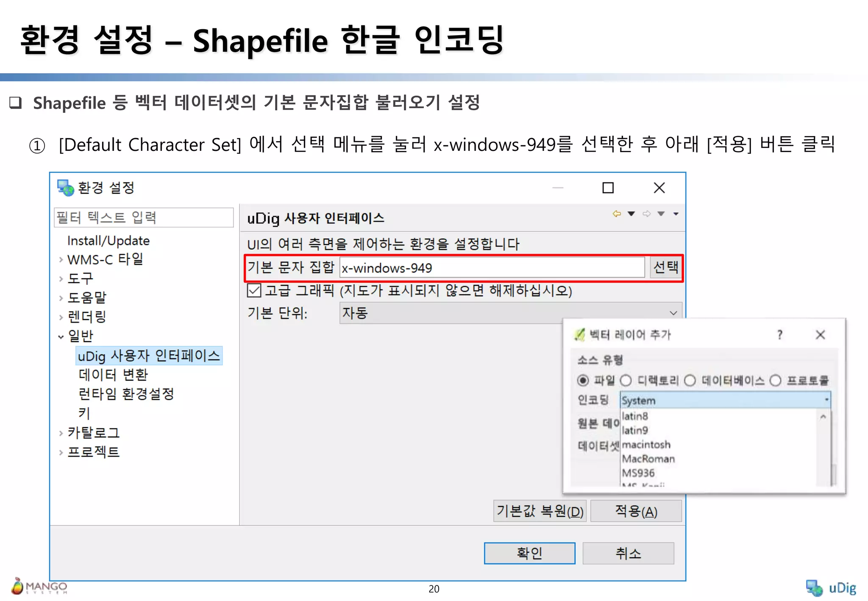Screen dimensions: 868x601
Task: Choose MS936 in the encoding list
Action: point(638,473)
